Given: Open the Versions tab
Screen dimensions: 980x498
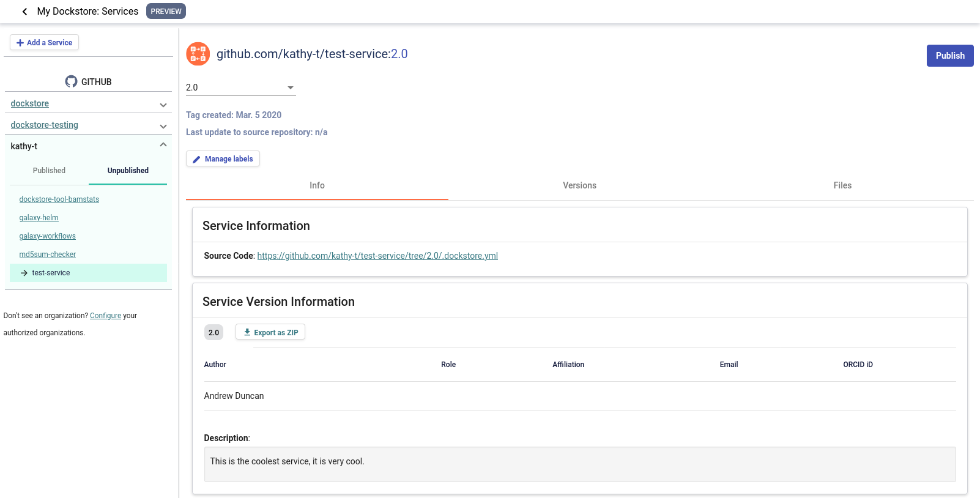Looking at the screenshot, I should click(x=579, y=185).
